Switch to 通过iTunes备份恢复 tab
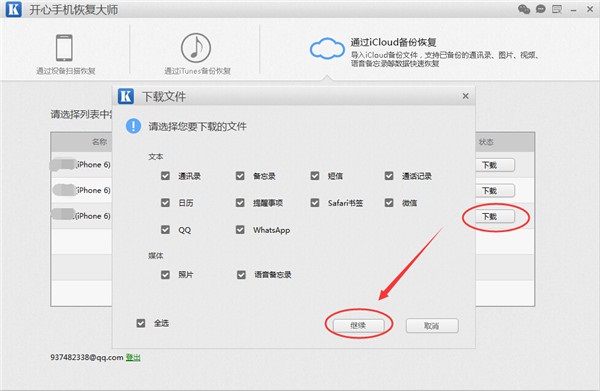Image resolution: width=600 pixels, height=391 pixels. point(197,71)
